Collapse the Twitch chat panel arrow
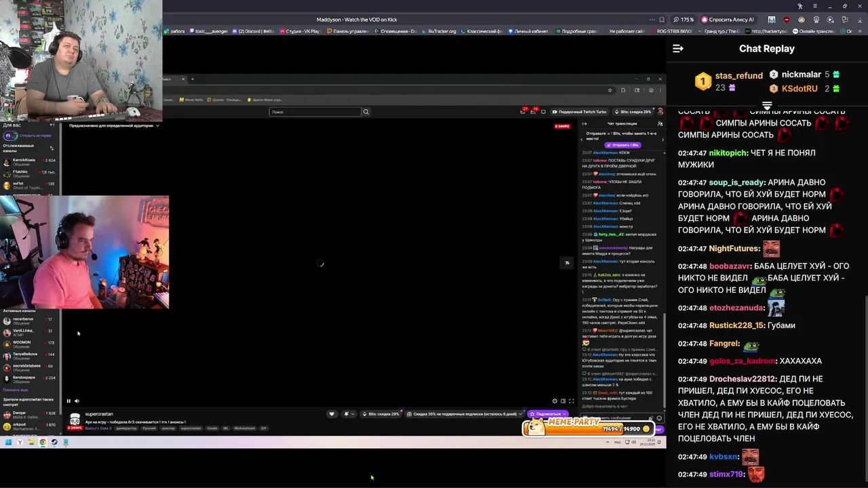 585,123
